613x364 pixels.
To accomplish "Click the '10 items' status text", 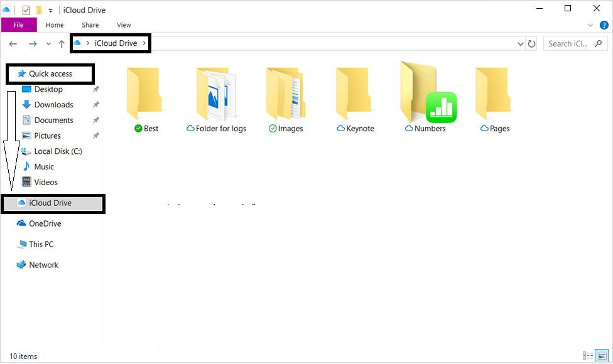I will click(23, 356).
